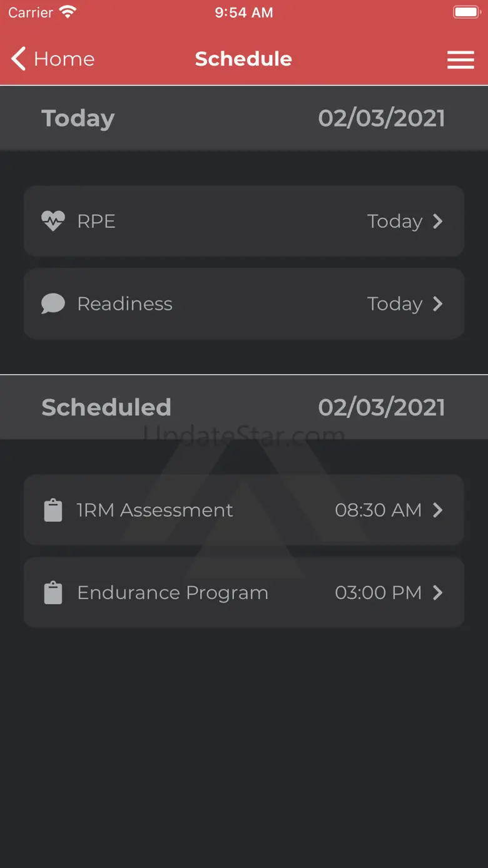This screenshot has width=488, height=868.
Task: Tap the 08:30 AM time
Action: coord(378,510)
